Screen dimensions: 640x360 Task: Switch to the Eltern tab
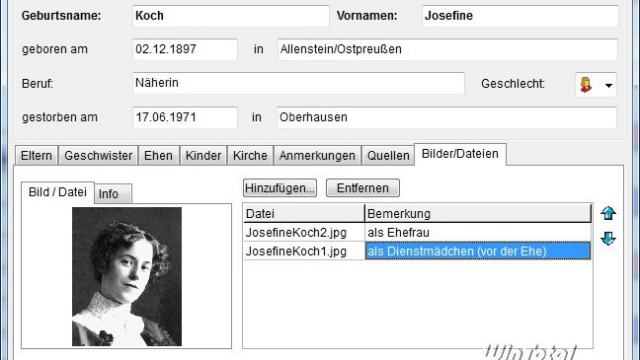pyautogui.click(x=36, y=156)
